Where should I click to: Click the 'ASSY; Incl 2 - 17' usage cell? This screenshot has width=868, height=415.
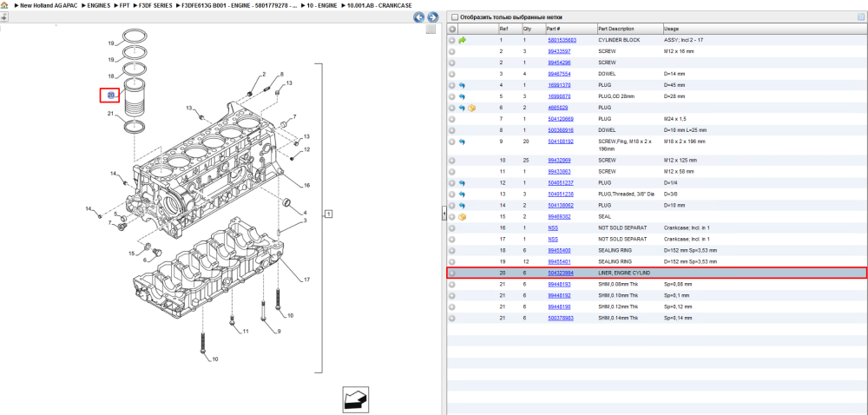click(683, 41)
